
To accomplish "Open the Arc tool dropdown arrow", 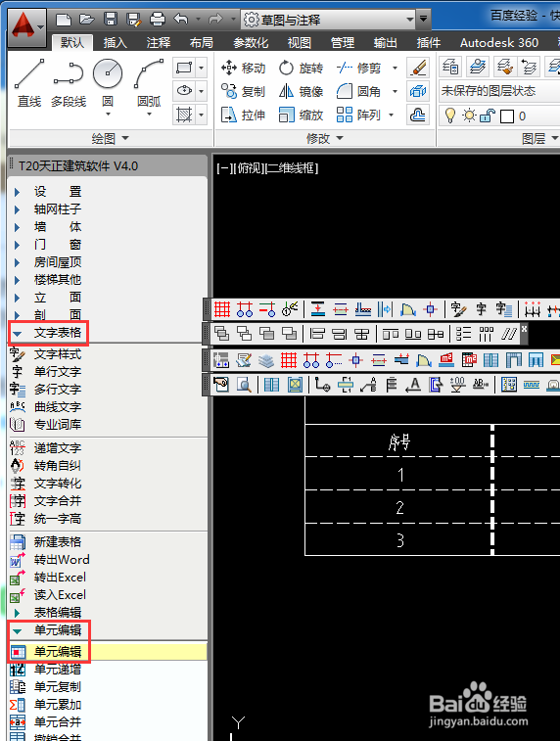I will point(149,114).
